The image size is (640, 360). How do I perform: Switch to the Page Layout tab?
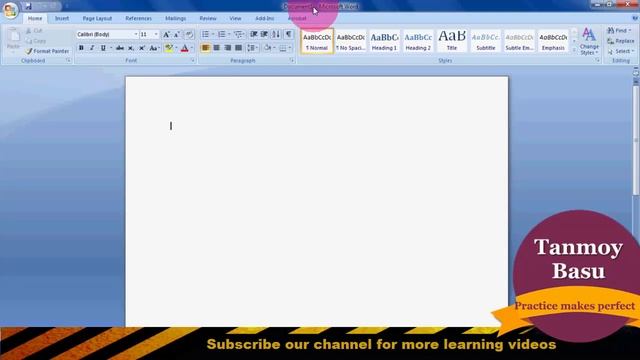tap(97, 18)
